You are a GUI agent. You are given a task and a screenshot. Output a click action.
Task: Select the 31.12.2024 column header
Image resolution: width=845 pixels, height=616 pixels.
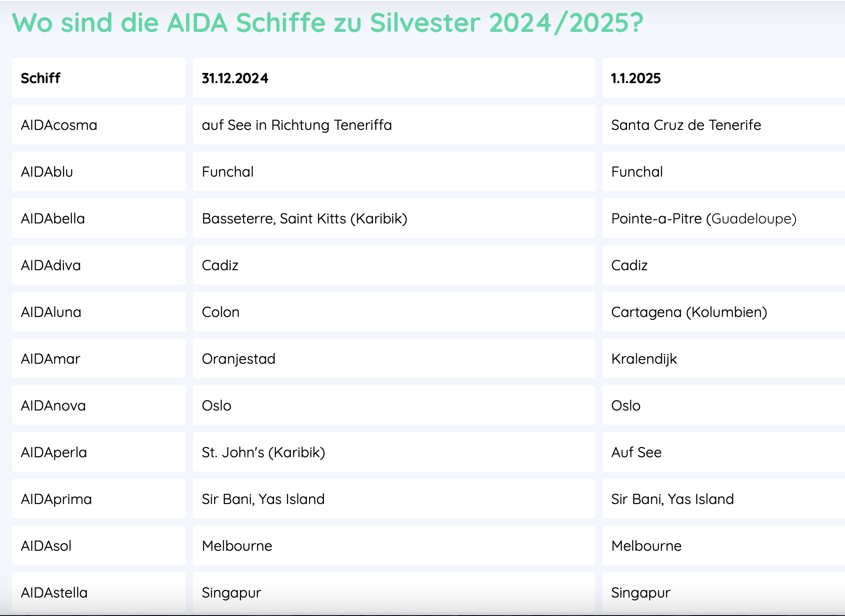coord(235,78)
